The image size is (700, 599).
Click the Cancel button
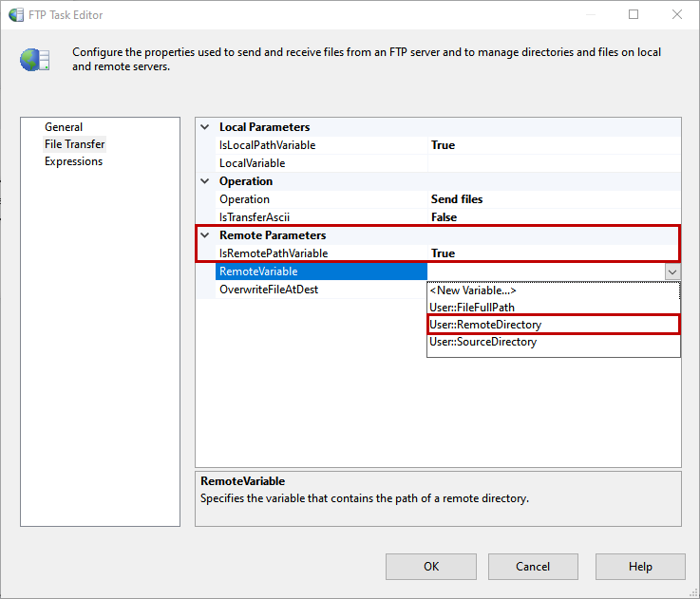pyautogui.click(x=533, y=567)
